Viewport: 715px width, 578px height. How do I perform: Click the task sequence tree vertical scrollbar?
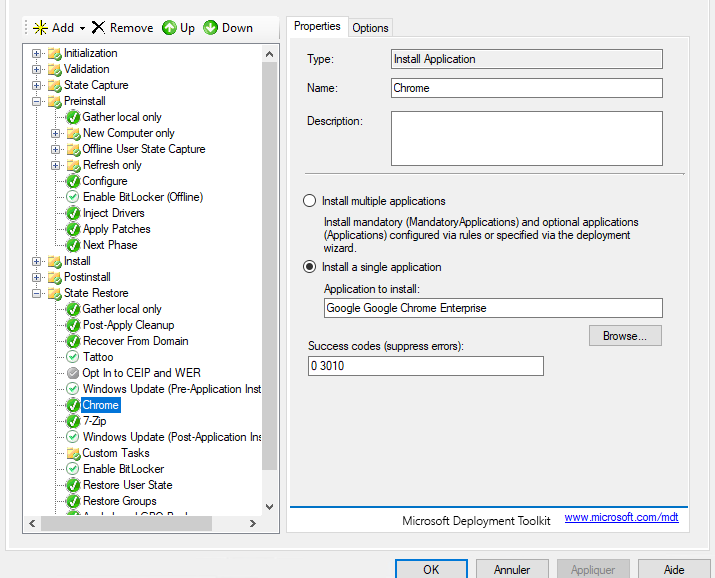pos(269,250)
